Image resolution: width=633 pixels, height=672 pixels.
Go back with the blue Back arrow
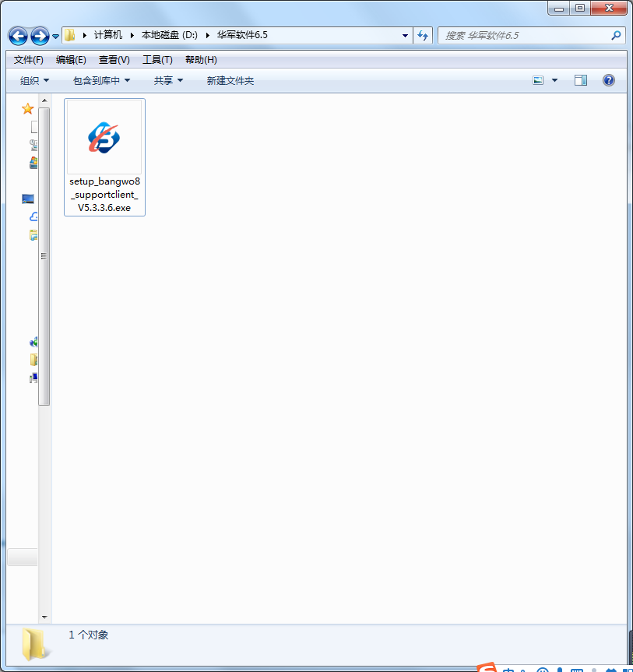(x=18, y=36)
